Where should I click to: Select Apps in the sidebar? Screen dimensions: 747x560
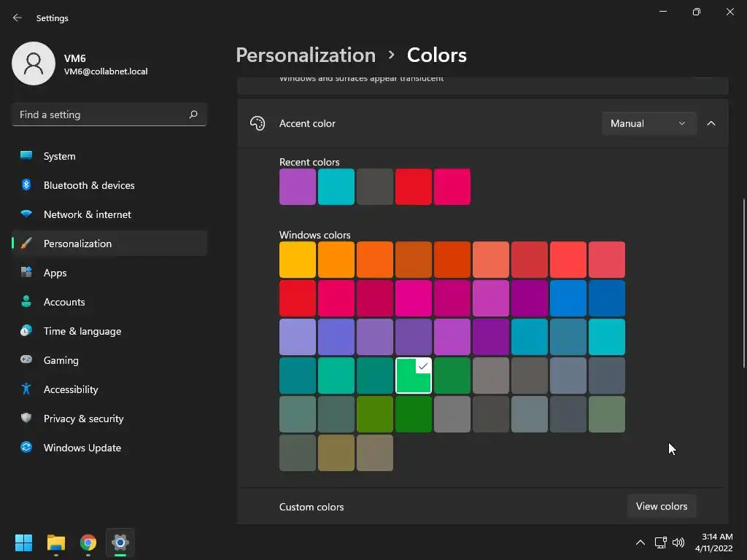(x=109, y=273)
